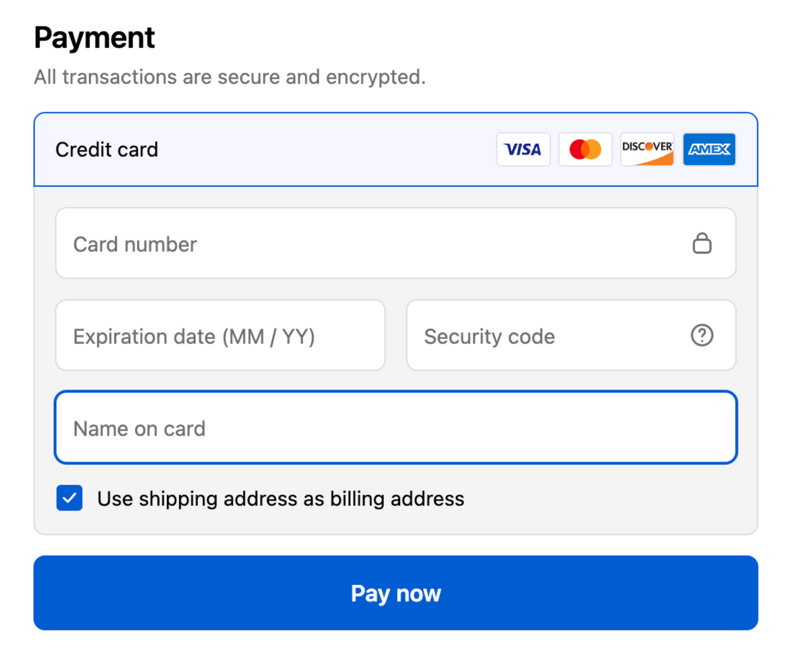Screen dimensions: 812x661
Task: Open the expiration date field
Action: 220,335
